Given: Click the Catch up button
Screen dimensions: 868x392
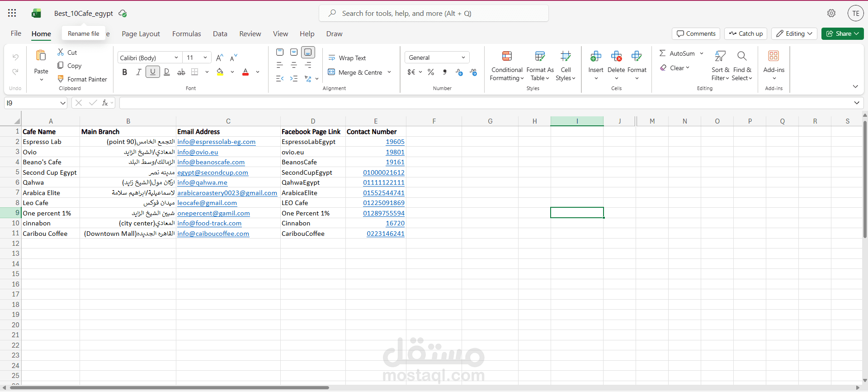Looking at the screenshot, I should point(746,33).
